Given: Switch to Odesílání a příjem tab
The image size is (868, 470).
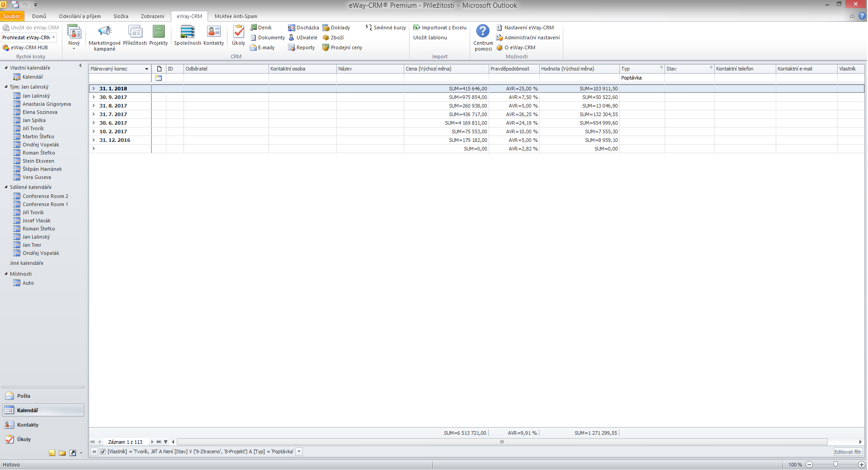Looking at the screenshot, I should (x=80, y=16).
